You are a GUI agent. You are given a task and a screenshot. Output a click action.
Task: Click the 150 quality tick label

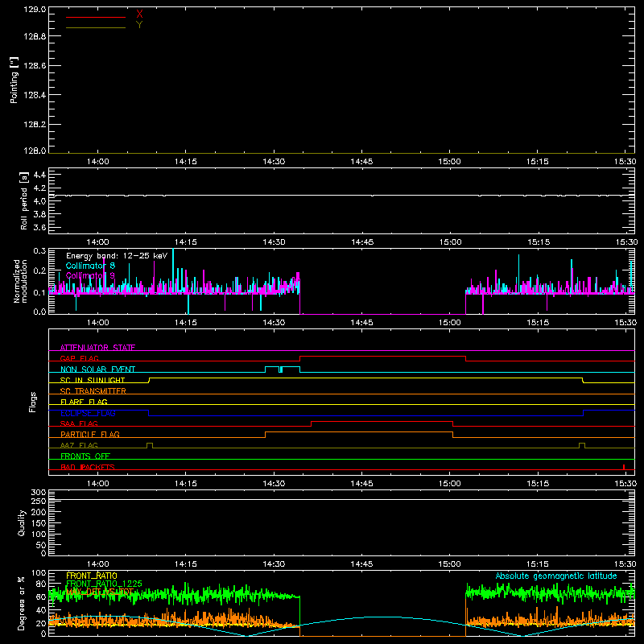click(x=38, y=523)
